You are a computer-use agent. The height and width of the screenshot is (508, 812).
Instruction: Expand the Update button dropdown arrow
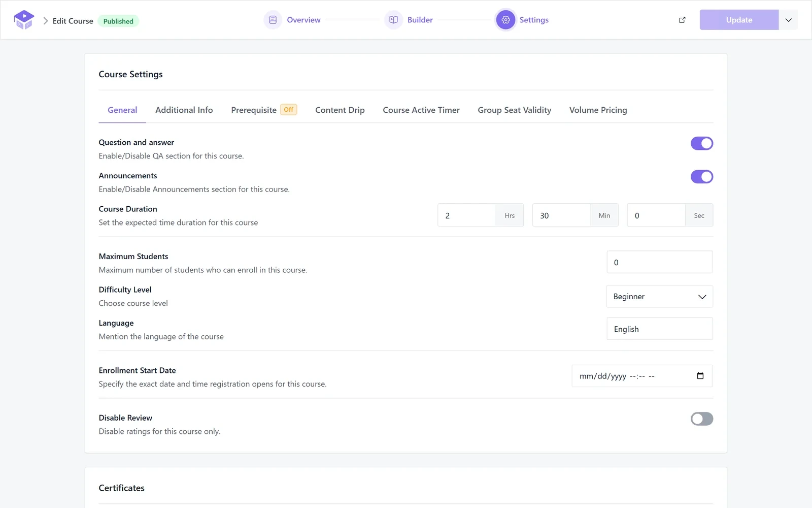pos(788,20)
